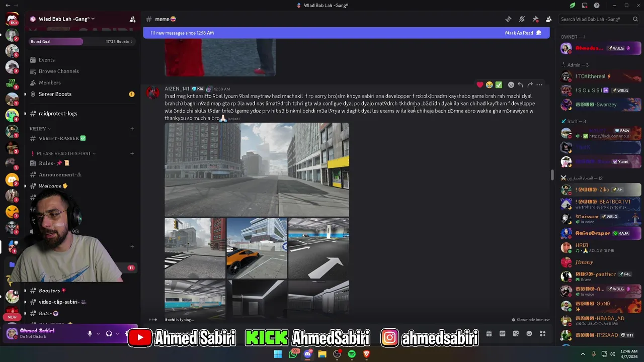Click AIZEN_141 username
The width and height of the screenshot is (644, 362).
[177, 89]
